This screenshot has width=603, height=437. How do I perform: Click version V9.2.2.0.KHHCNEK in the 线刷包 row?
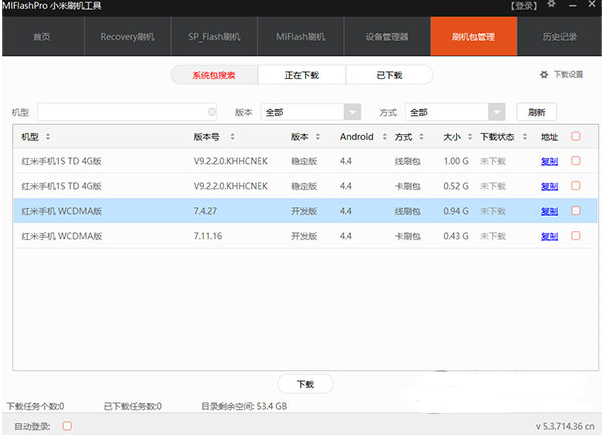coord(230,161)
